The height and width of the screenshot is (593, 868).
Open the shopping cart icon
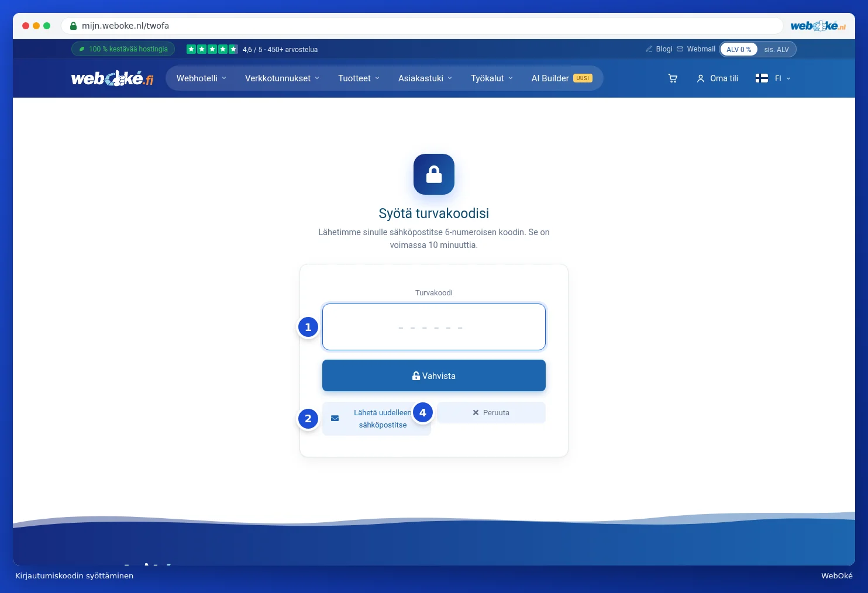coord(673,78)
